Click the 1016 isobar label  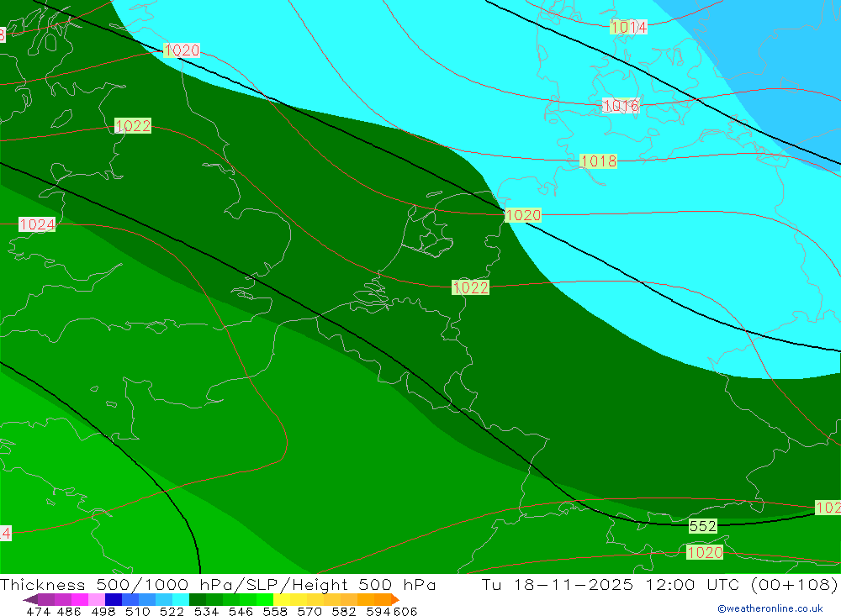pyautogui.click(x=621, y=106)
